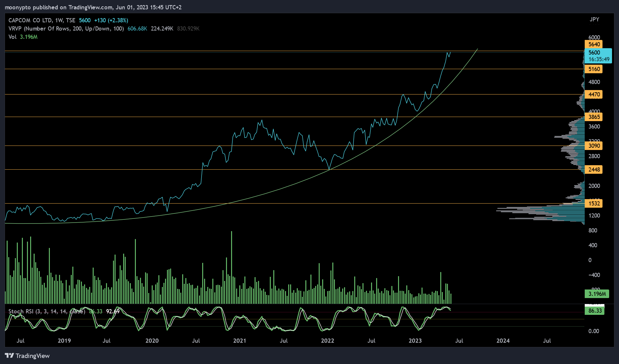Click the current price 5600 label

598,56
